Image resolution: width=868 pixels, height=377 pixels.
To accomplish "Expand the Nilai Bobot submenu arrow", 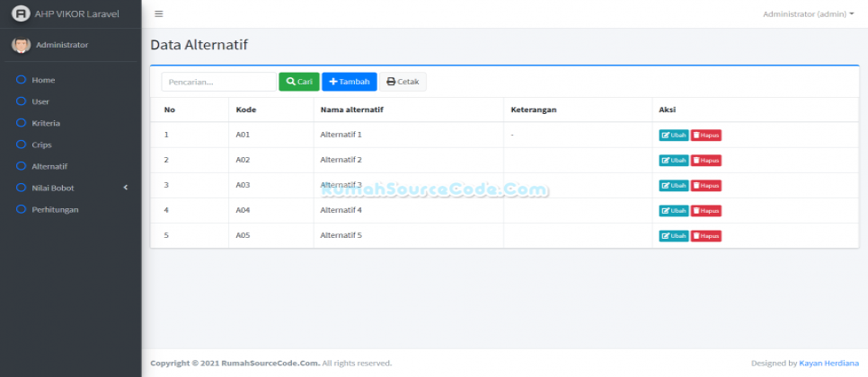I will 126,188.
